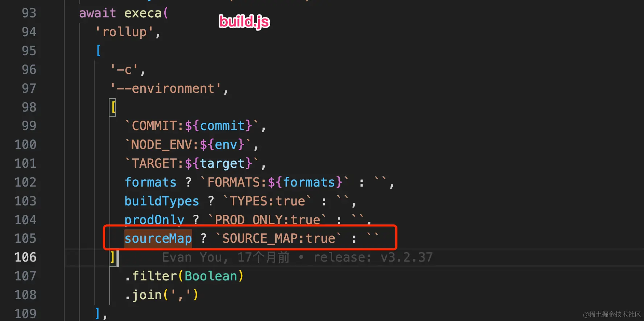Click the '-c' string argument
The width and height of the screenshot is (644, 321).
tap(124, 69)
